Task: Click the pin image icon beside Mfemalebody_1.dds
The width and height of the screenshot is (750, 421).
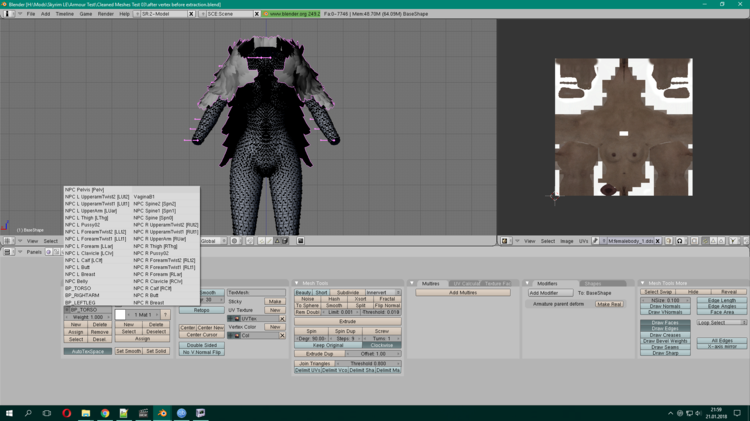Action: click(x=595, y=241)
